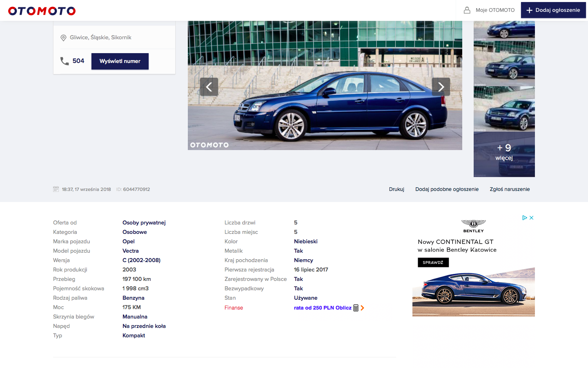Show previous photo with left arrow
588x368 pixels.
209,87
